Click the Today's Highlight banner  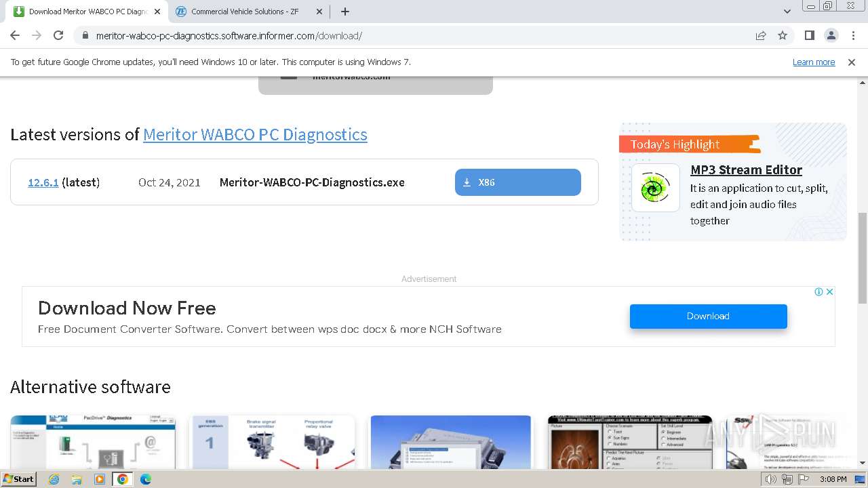pos(690,144)
